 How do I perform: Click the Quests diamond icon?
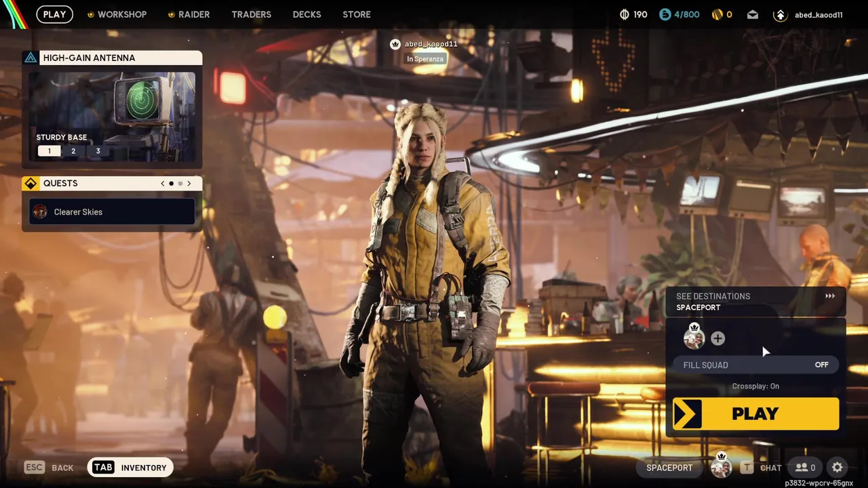tap(31, 184)
